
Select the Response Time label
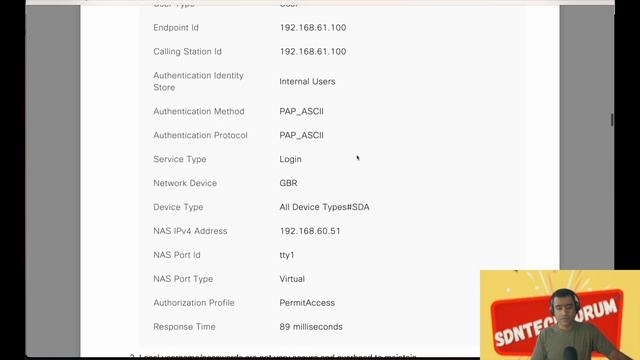184,327
